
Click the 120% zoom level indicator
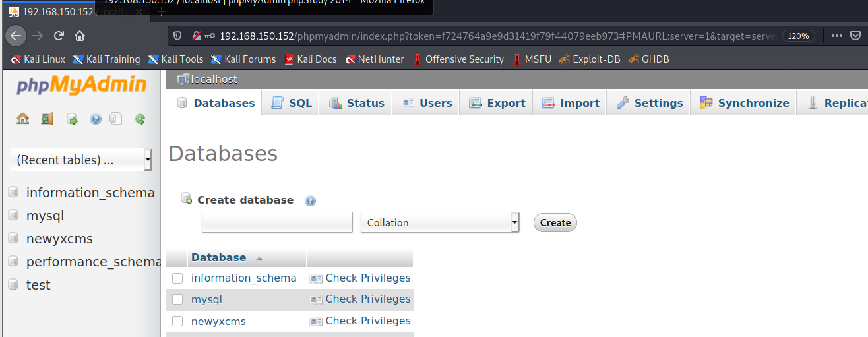click(798, 36)
